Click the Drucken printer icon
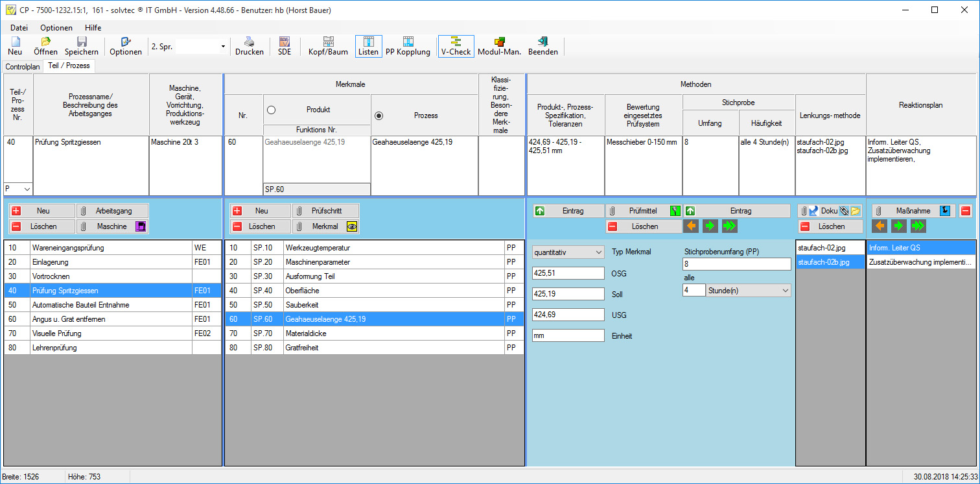 [249, 42]
